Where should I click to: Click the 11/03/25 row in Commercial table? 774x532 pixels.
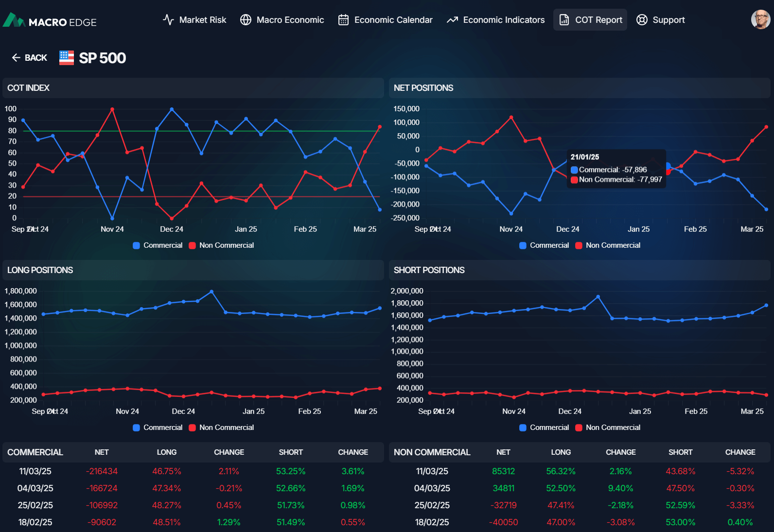(35, 471)
